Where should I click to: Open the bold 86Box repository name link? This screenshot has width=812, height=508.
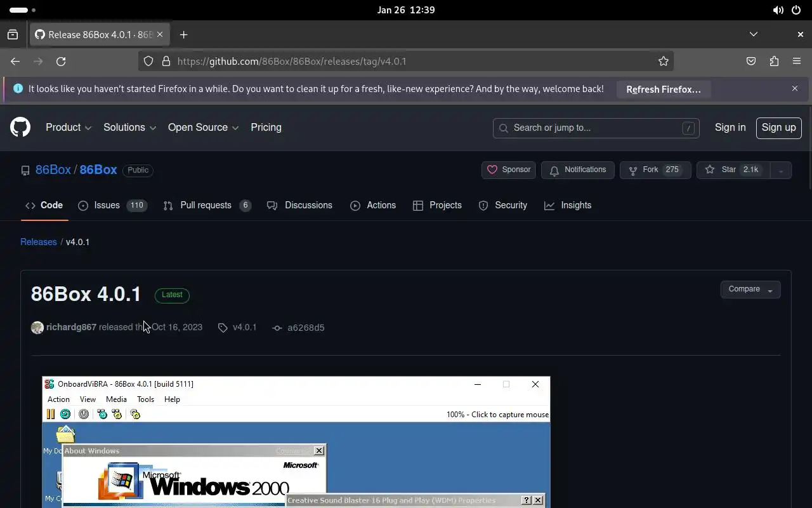[x=98, y=170]
